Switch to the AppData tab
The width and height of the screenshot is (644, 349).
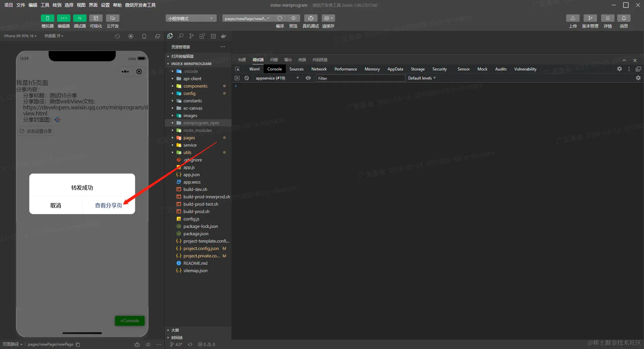(x=395, y=69)
